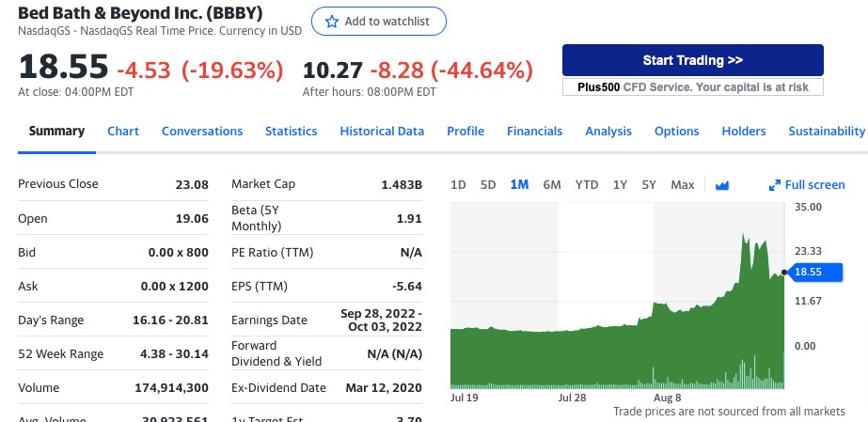This screenshot has height=422, width=868.
Task: Choose the 5Y chart range
Action: click(x=649, y=185)
